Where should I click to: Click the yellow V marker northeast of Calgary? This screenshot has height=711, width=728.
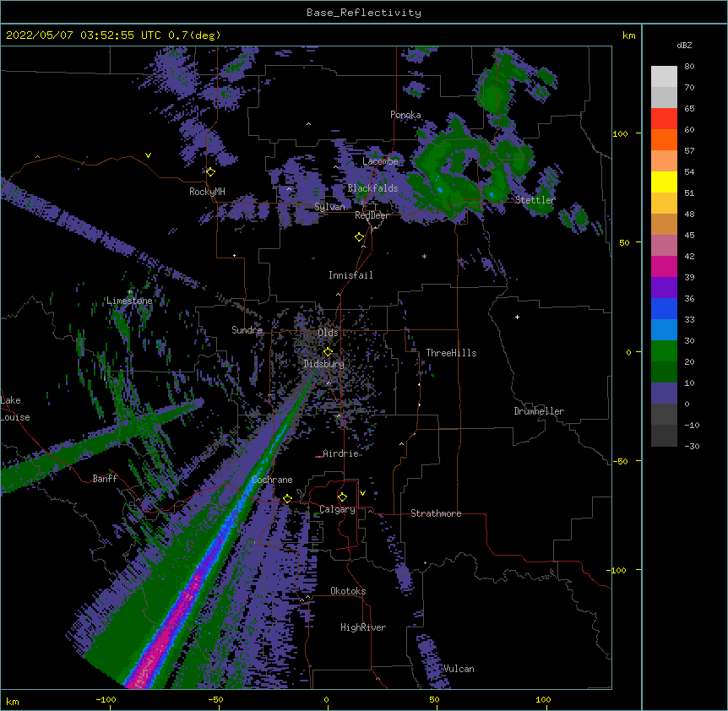tap(362, 493)
